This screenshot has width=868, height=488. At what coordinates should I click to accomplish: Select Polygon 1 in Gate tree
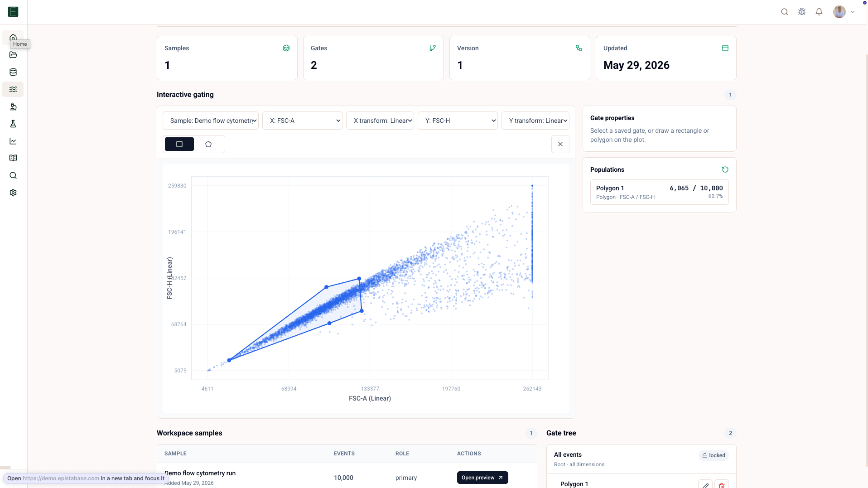[x=574, y=484]
